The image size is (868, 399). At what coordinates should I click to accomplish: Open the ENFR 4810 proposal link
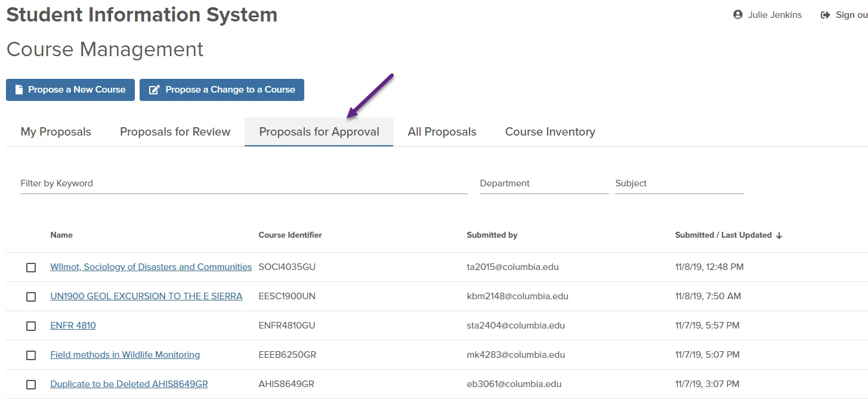click(x=73, y=326)
